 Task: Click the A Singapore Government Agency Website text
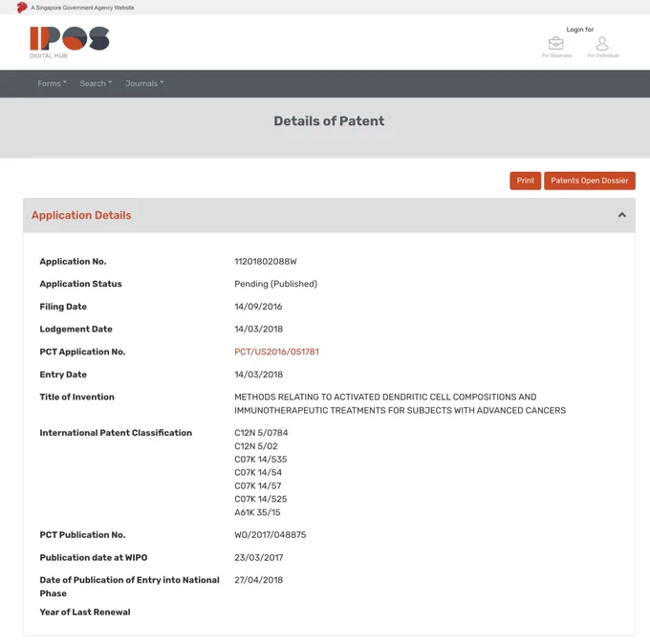(x=82, y=8)
